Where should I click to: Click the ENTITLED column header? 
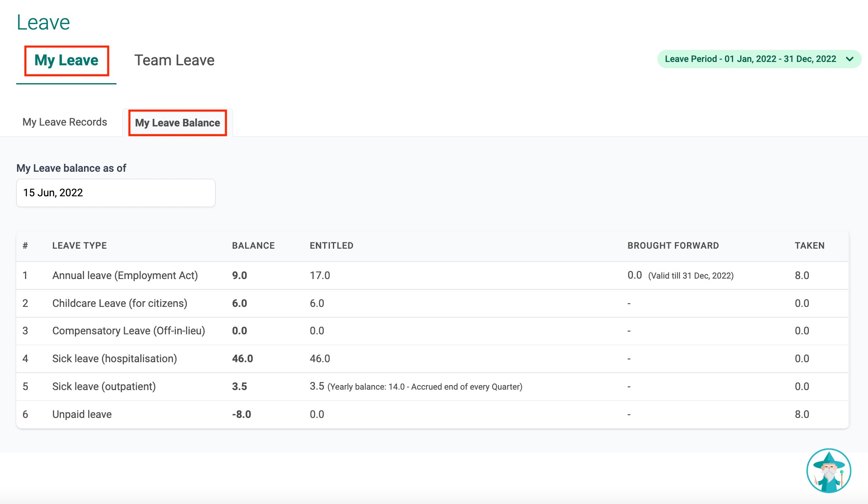click(x=331, y=245)
